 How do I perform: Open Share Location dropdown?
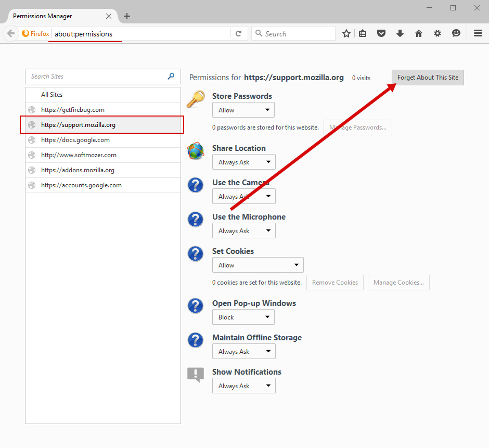pyautogui.click(x=244, y=162)
